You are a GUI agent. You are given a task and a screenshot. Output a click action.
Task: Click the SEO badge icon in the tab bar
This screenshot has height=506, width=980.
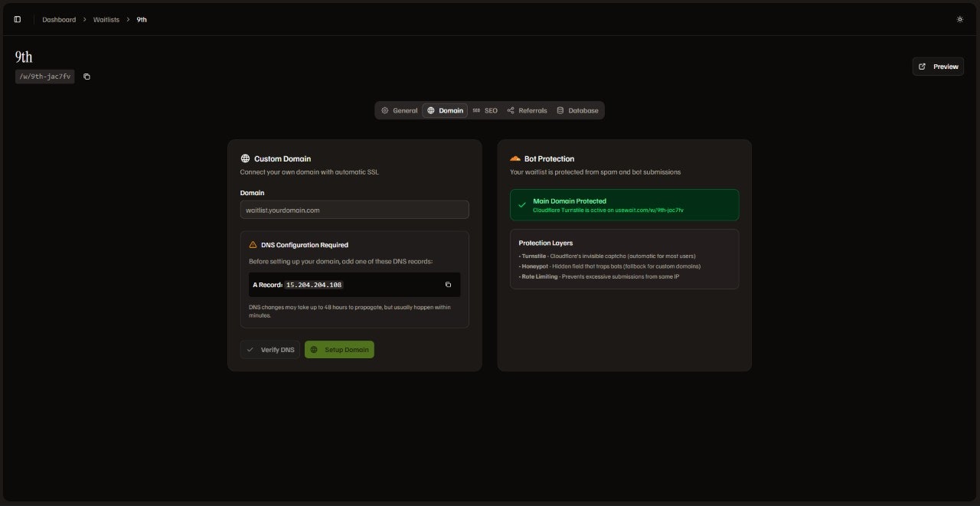(x=476, y=110)
